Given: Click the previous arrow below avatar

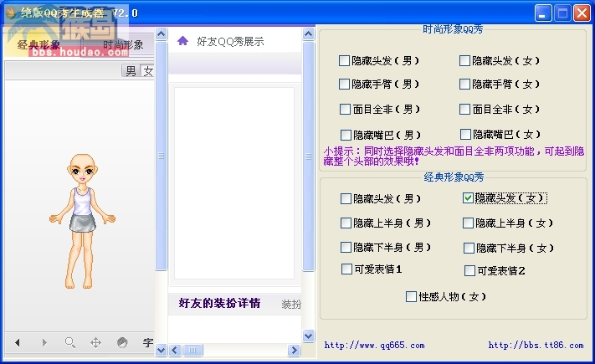Looking at the screenshot, I should pos(17,343).
